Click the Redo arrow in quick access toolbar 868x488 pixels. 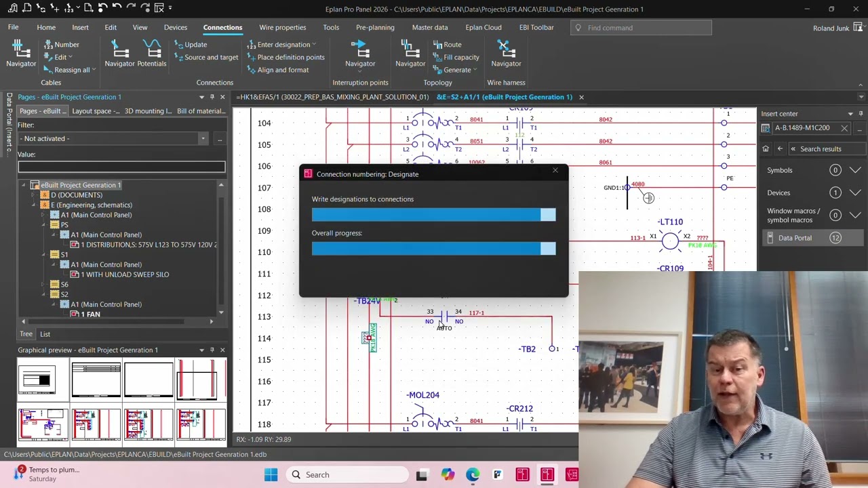coord(132,8)
